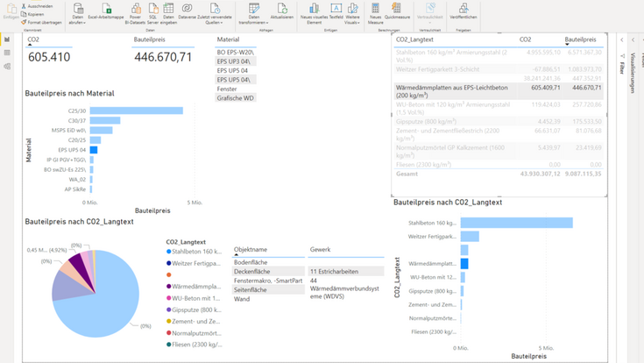Click the Veröffentlichen publish icon
The width and height of the screenshot is (644, 363).
coord(464,8)
